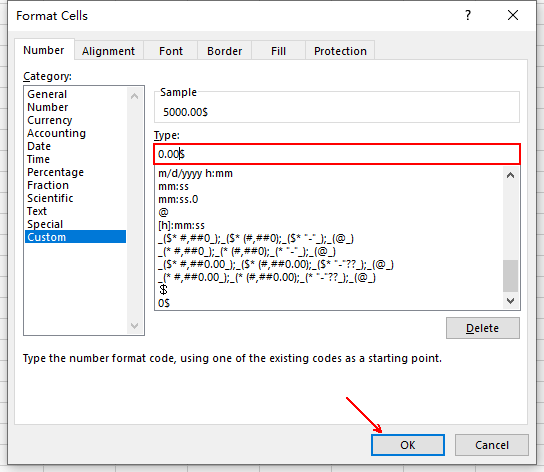Click the format list down arrow

[510, 301]
